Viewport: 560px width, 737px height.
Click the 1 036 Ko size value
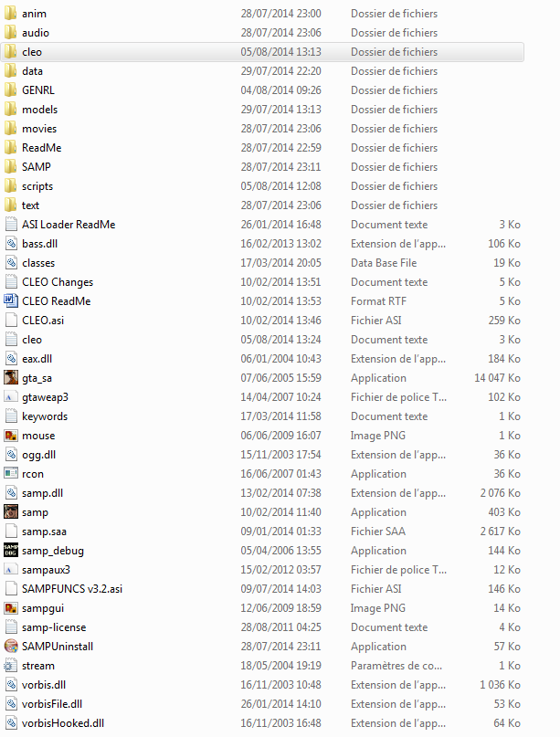(x=500, y=685)
